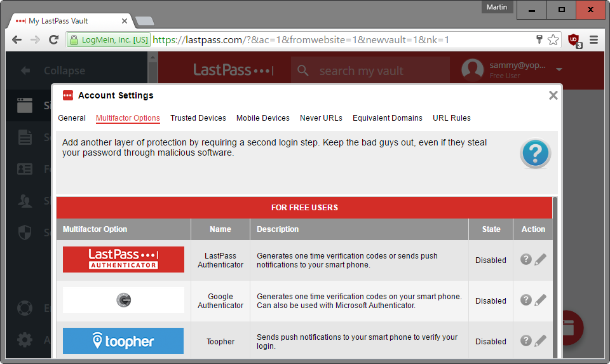Screen dimensions: 610x364
Task: Click the Name column header
Action: click(x=220, y=229)
